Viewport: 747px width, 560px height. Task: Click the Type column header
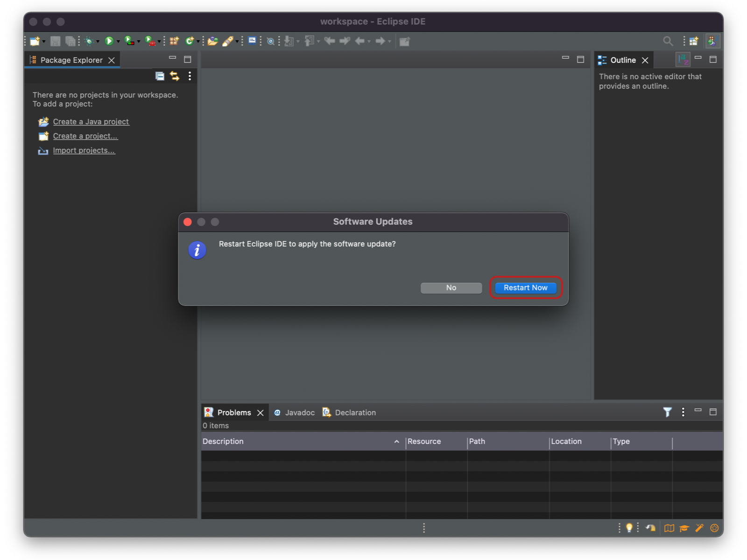(x=642, y=441)
